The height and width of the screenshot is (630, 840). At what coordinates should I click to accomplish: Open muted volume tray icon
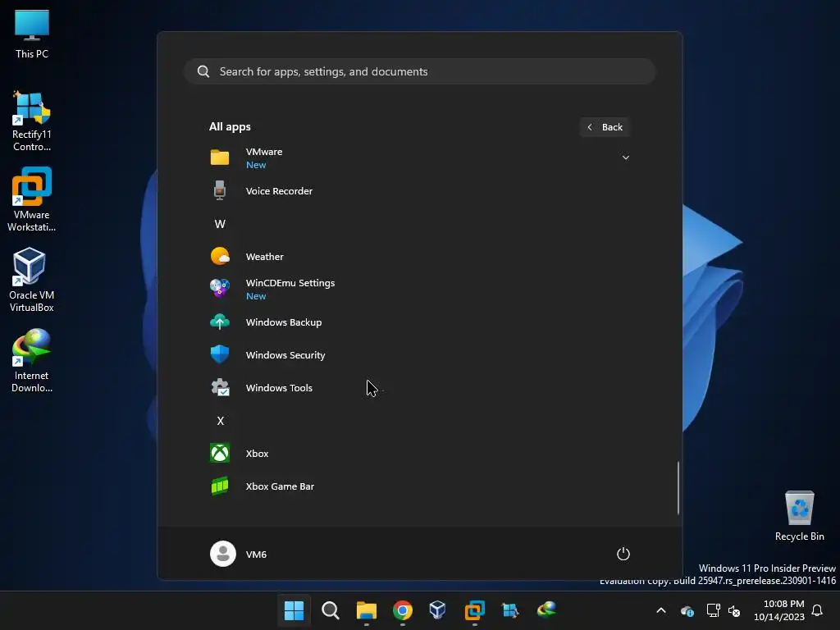pos(734,610)
